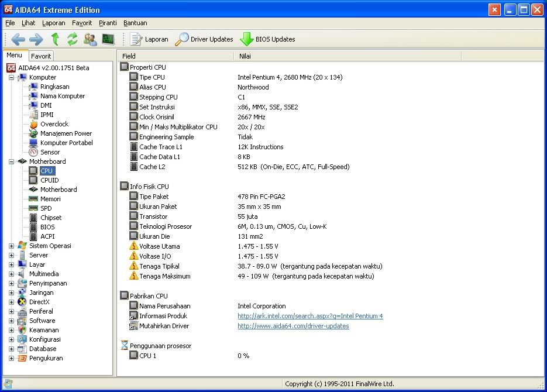Select the DirectX icon

point(22,302)
